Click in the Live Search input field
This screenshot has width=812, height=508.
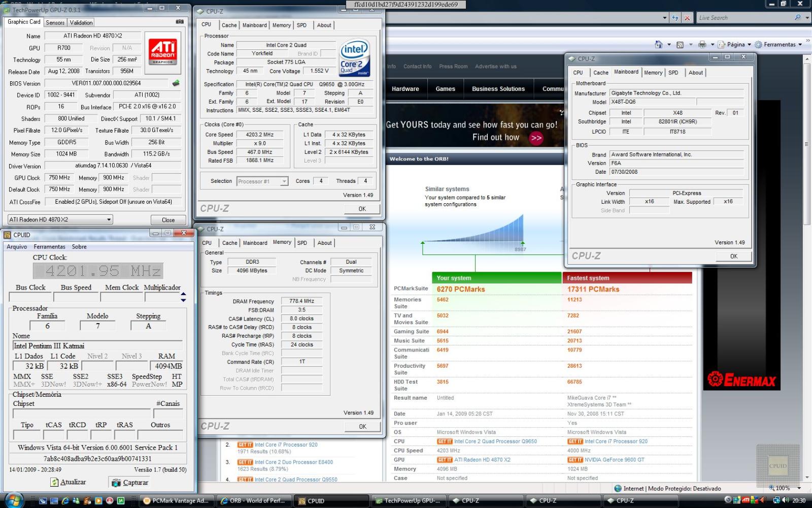click(744, 18)
